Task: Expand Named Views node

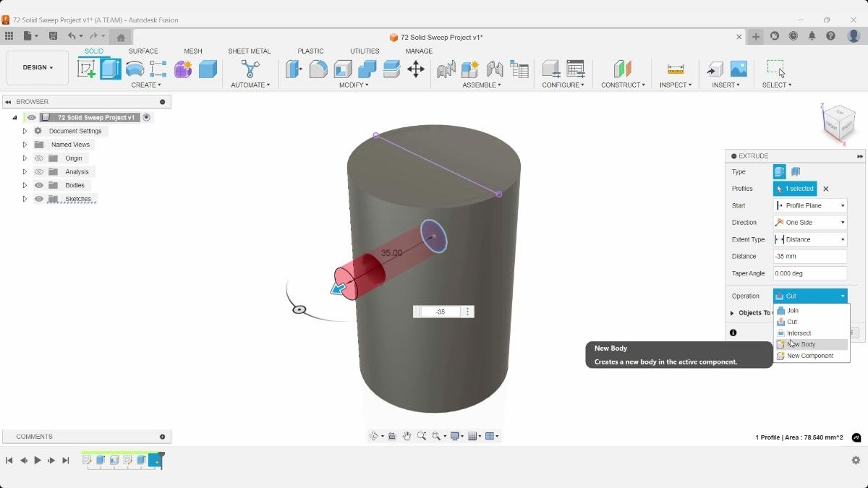Action: click(25, 145)
